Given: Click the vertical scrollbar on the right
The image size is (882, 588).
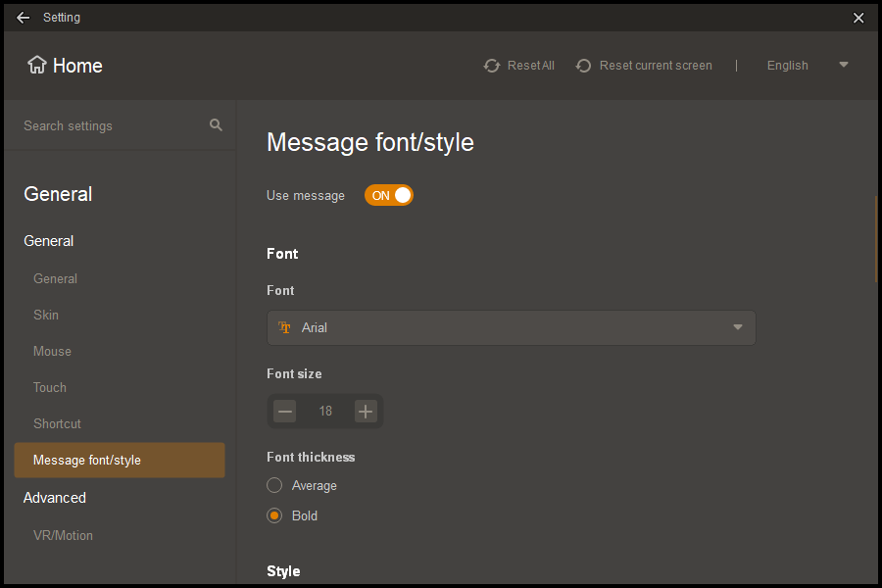Looking at the screenshot, I should [x=875, y=239].
